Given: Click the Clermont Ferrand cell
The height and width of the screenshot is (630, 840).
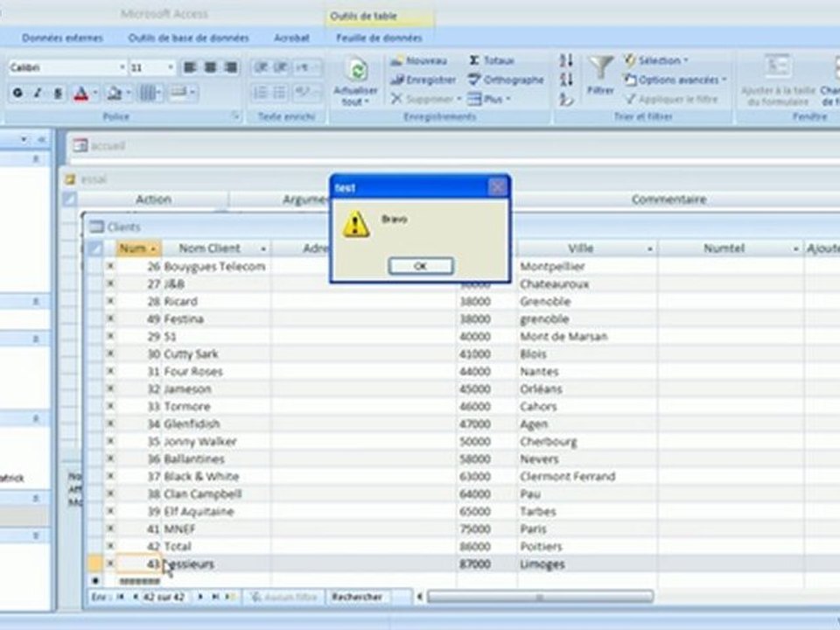Looking at the screenshot, I should (x=587, y=476).
